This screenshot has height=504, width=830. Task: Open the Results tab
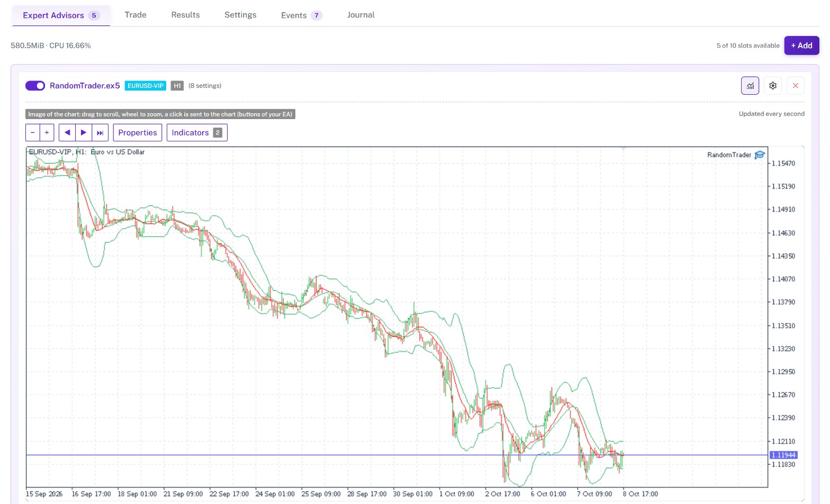[185, 15]
